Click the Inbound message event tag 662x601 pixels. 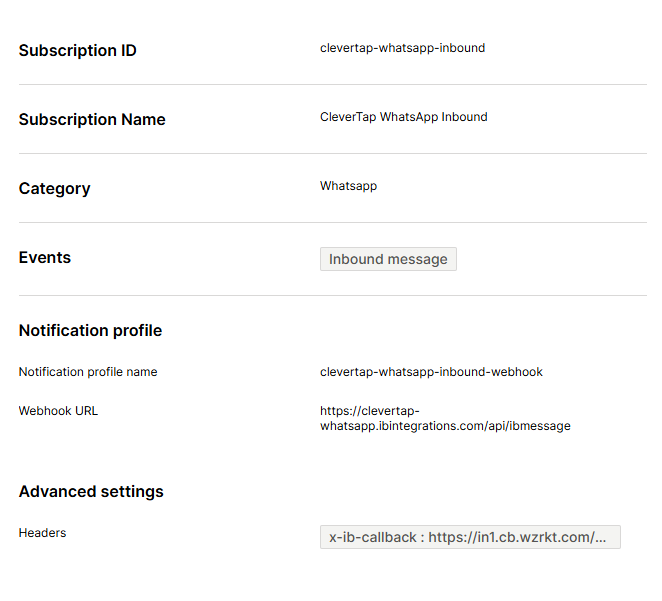[x=388, y=259]
